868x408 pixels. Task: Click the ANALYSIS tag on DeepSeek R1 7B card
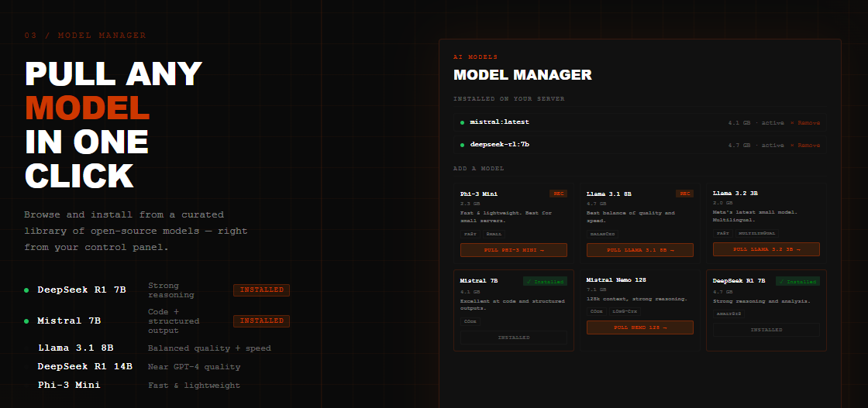[x=728, y=314]
